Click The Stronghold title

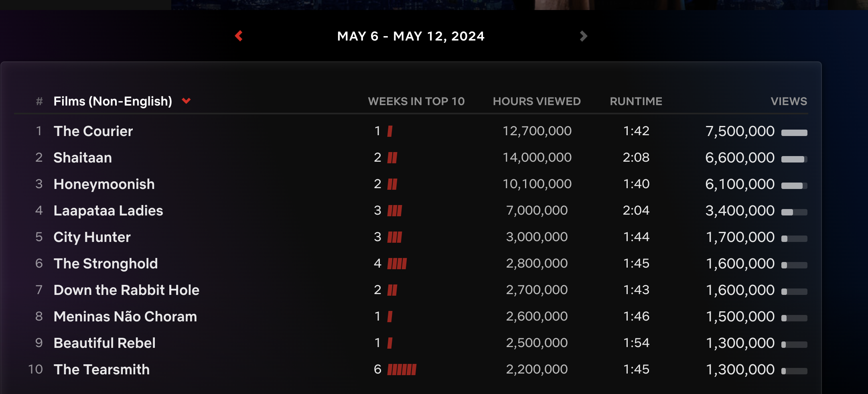click(106, 264)
